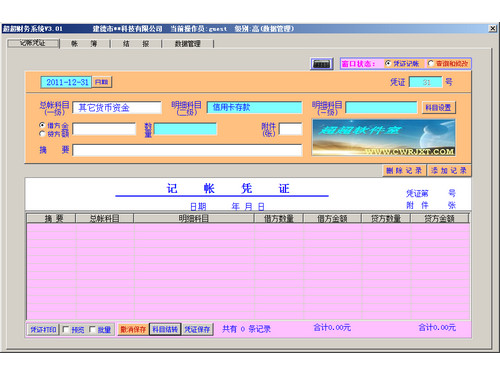This screenshot has height=375, width=500.
Task: Click the 摘要 column header
Action: point(51,218)
